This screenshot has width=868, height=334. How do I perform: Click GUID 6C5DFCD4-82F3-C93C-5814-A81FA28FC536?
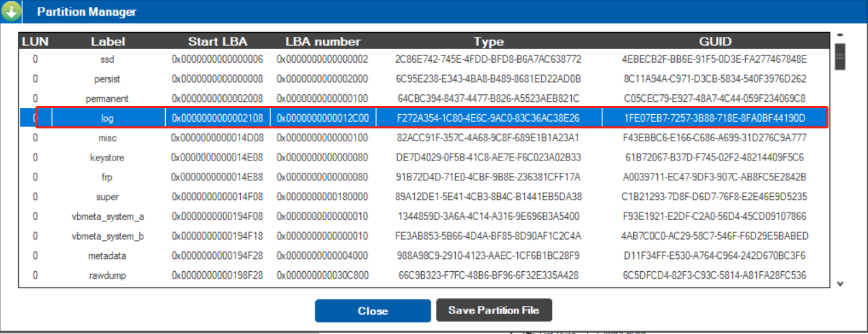(715, 276)
